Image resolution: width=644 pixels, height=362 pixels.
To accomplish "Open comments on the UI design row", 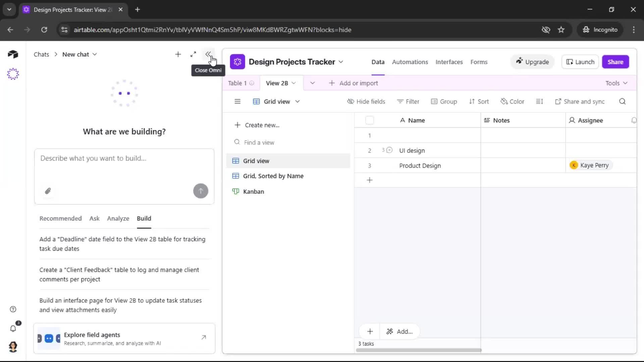I will coord(387,150).
